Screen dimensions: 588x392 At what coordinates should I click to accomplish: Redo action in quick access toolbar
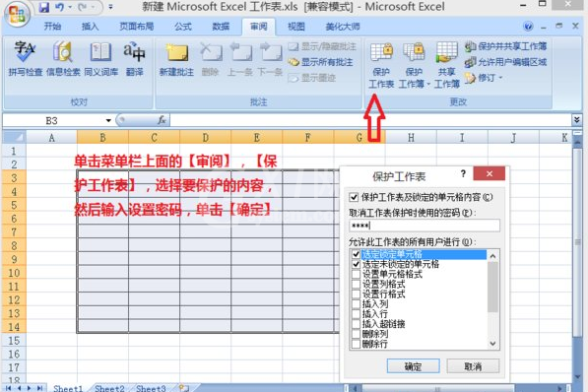82,7
